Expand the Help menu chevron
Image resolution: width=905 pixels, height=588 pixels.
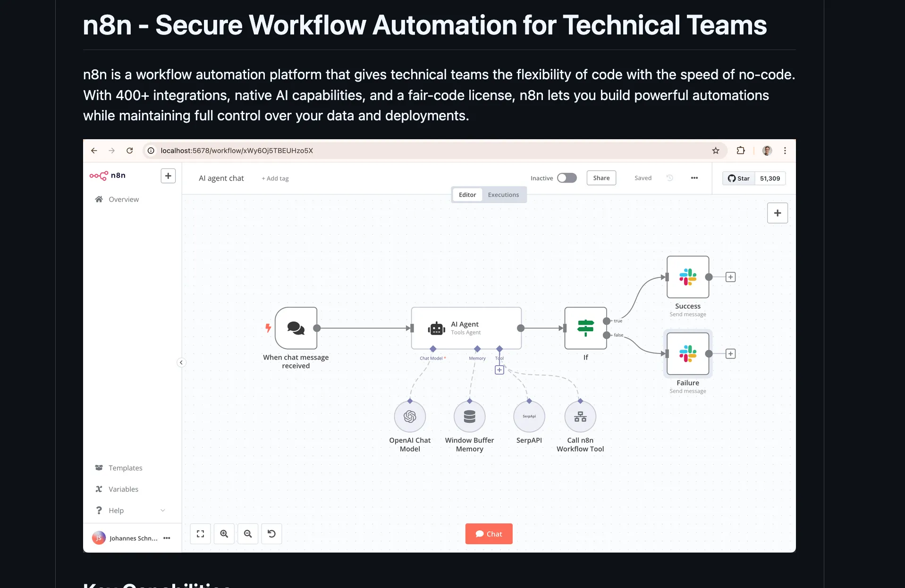click(163, 510)
